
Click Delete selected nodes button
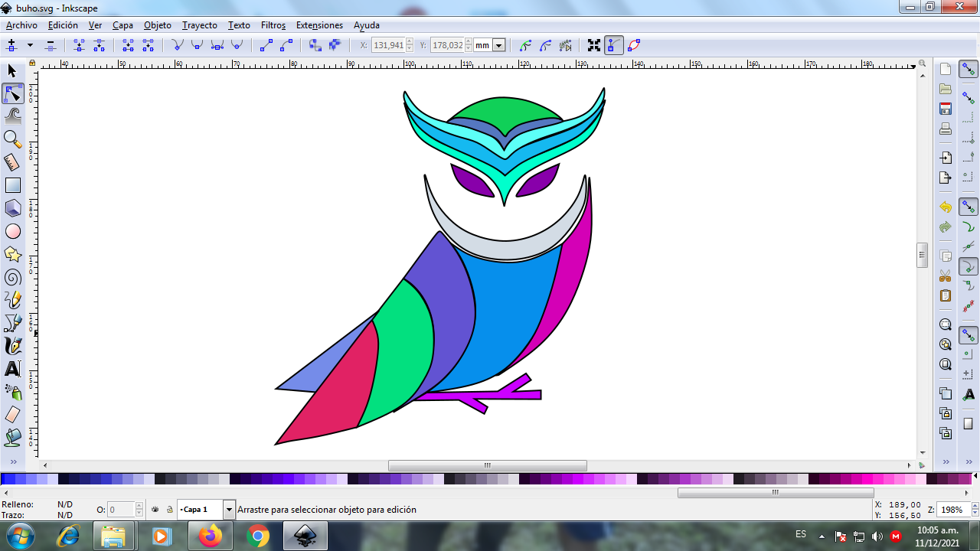click(x=50, y=45)
